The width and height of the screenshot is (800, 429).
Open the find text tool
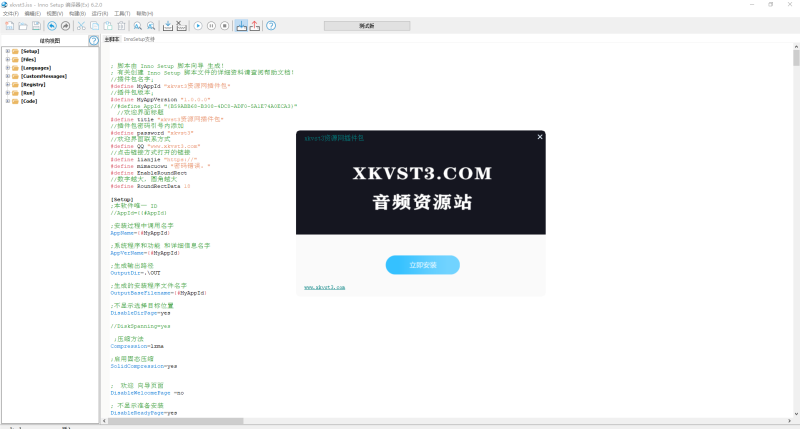138,26
